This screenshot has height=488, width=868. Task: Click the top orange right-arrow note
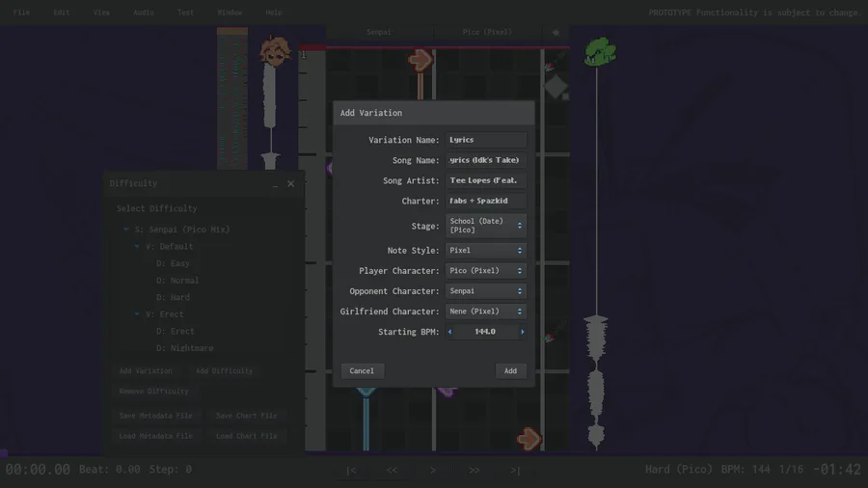point(420,61)
